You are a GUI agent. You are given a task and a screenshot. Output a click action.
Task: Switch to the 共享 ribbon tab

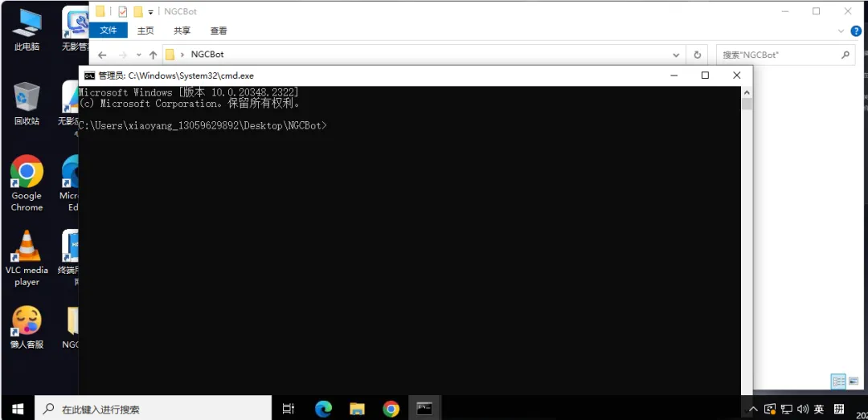coord(182,31)
